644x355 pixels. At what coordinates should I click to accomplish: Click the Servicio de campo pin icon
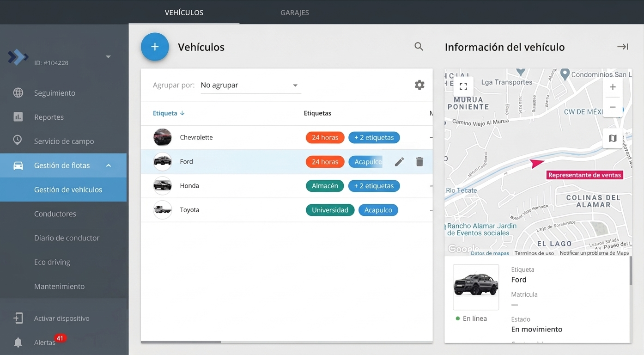click(x=18, y=141)
